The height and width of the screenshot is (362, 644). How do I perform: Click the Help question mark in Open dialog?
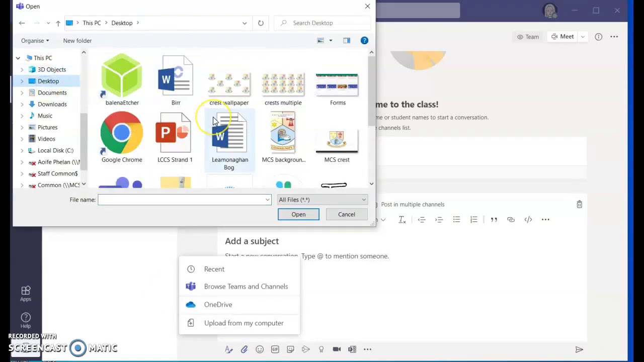click(364, 41)
